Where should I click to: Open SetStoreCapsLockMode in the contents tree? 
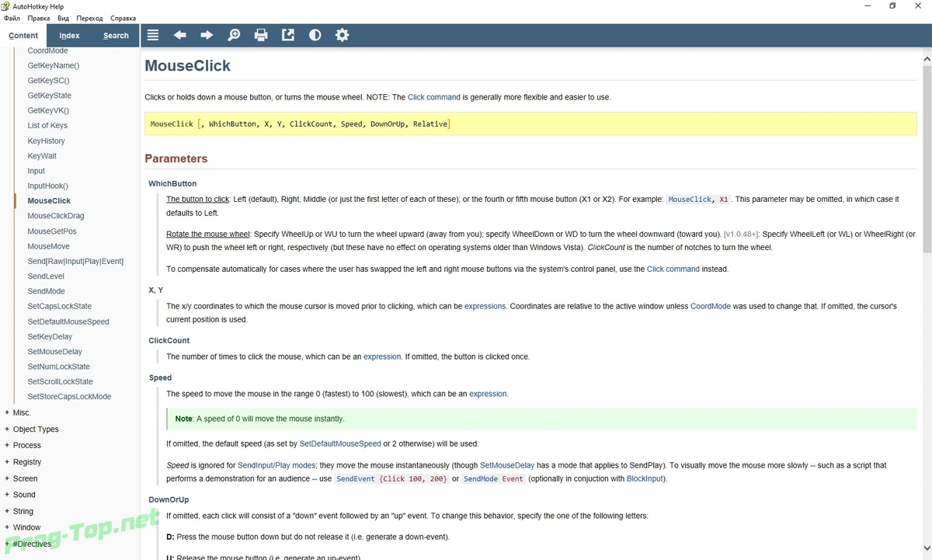coord(69,396)
